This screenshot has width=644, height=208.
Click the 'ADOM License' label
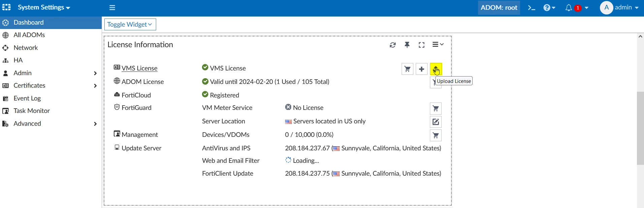pyautogui.click(x=143, y=82)
